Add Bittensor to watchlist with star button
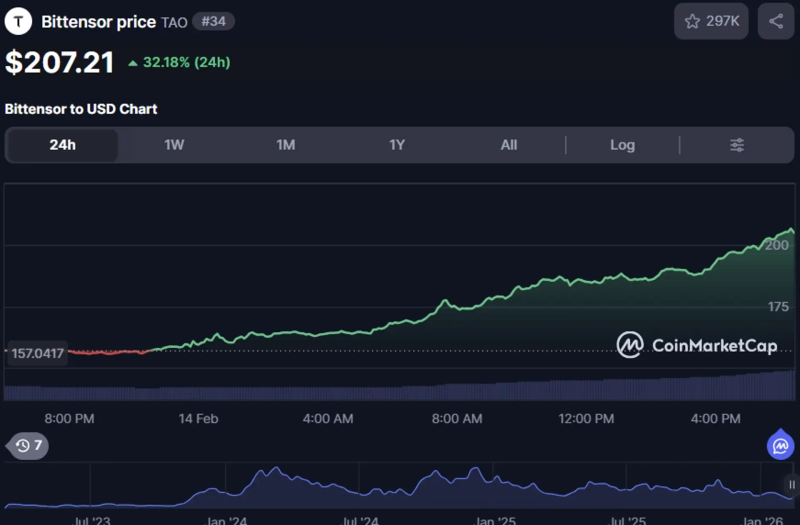This screenshot has height=525, width=800. click(711, 21)
